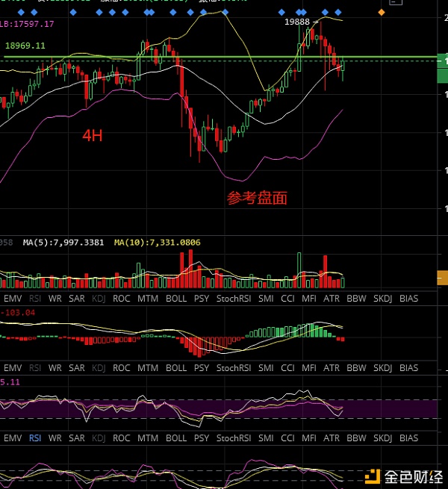Choose StochRSI tab beneath the MACD histogram
Image resolution: width=448 pixels, height=489 pixels.
(234, 368)
